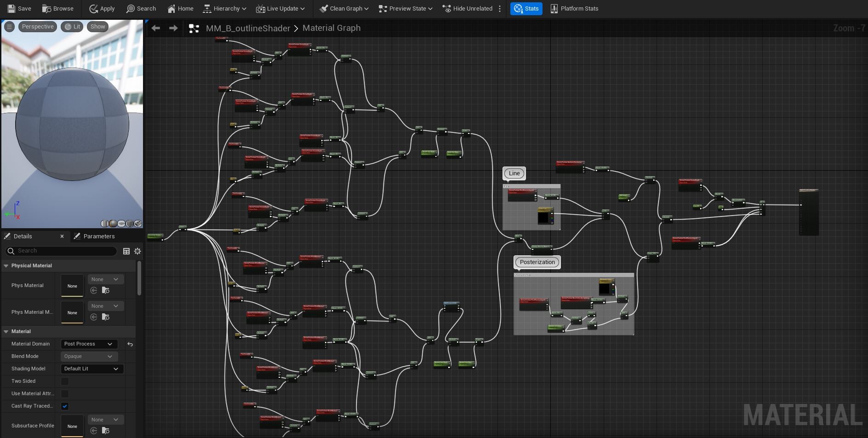The width and height of the screenshot is (868, 438).
Task: Collapse the Physical Material section
Action: click(x=6, y=265)
